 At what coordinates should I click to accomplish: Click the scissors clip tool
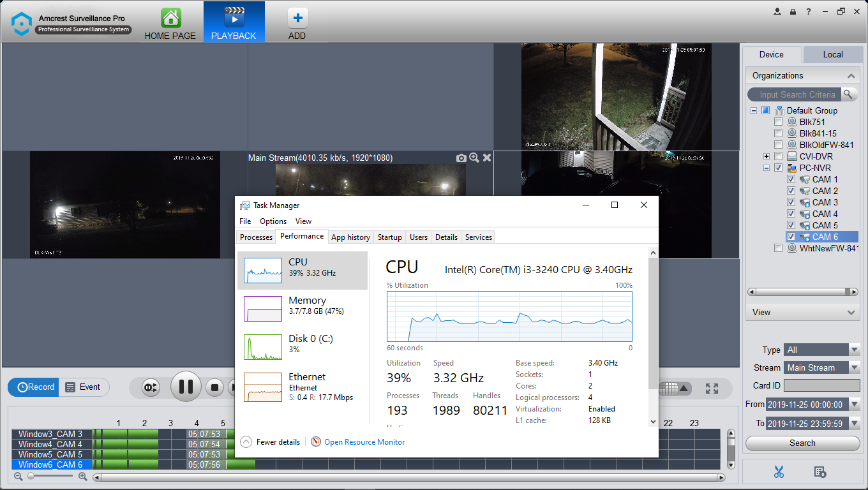(779, 472)
